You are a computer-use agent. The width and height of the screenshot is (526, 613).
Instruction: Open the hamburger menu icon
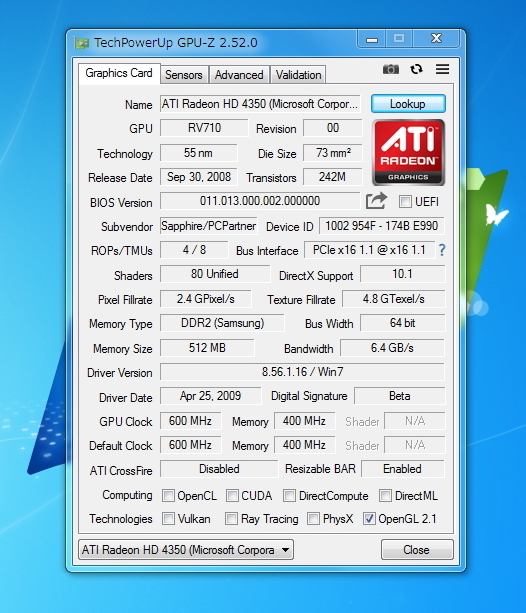pyautogui.click(x=442, y=69)
